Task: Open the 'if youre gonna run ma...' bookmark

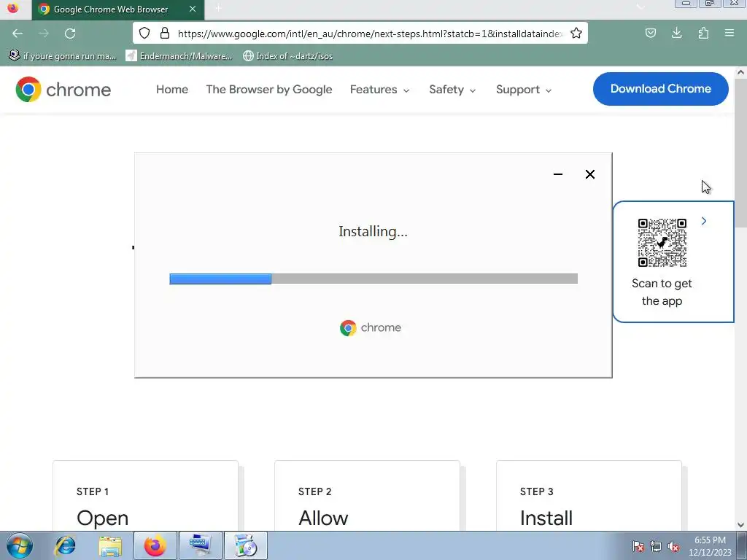Action: click(63, 56)
